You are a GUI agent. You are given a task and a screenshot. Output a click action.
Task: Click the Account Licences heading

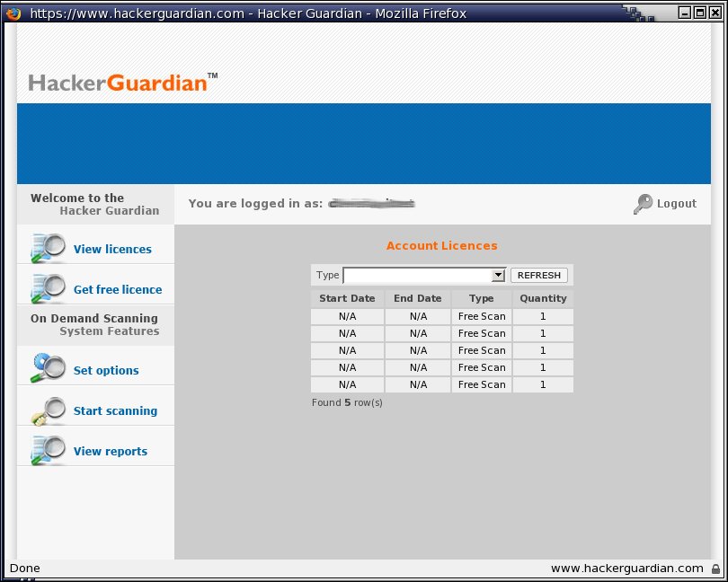coord(441,246)
